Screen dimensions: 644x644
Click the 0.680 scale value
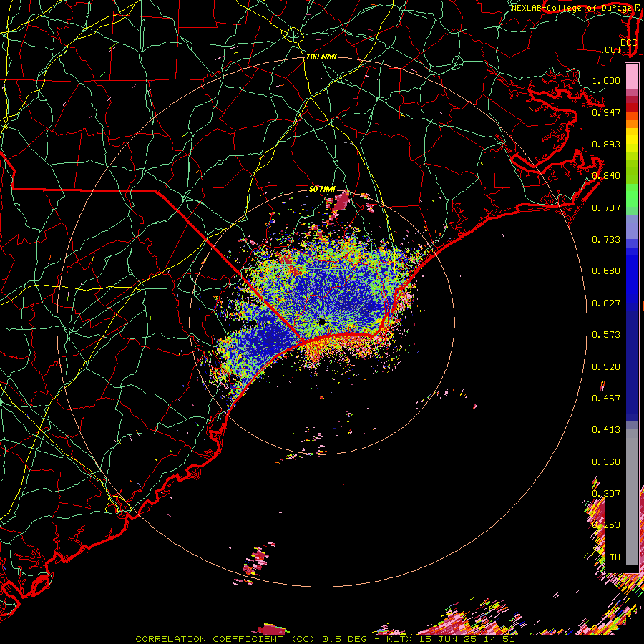(x=606, y=271)
